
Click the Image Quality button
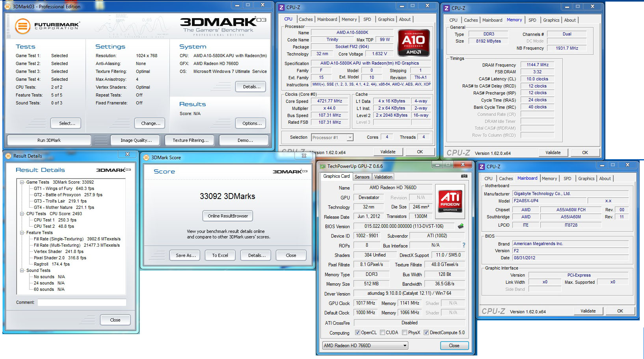[x=136, y=140]
